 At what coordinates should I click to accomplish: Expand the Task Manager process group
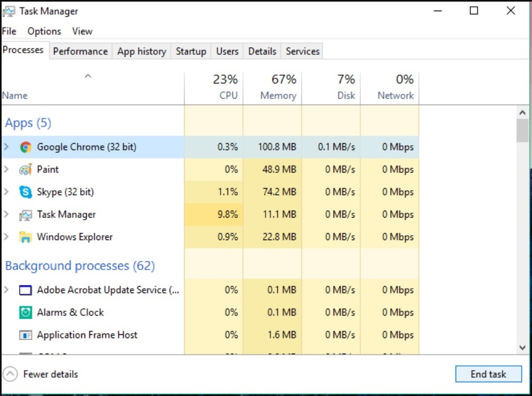click(6, 214)
